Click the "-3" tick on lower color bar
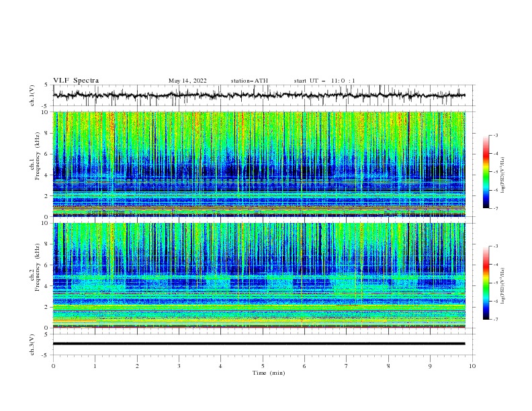 pyautogui.click(x=496, y=246)
